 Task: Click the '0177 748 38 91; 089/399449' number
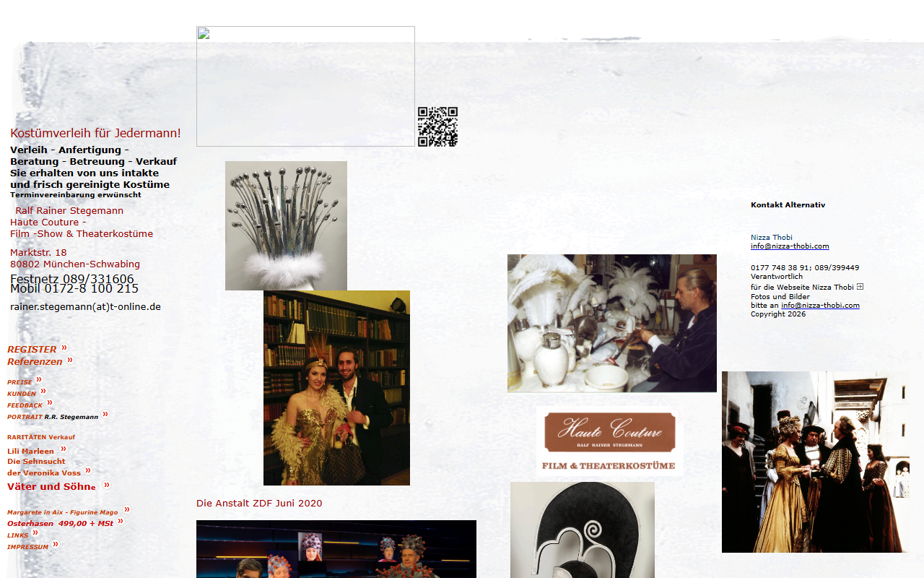coord(805,268)
